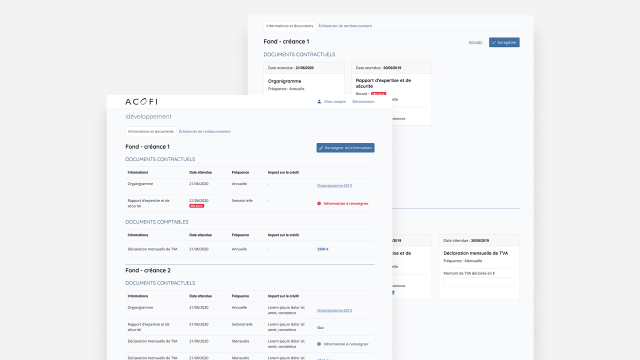The height and width of the screenshot is (360, 640).
Task: Click the Enregistrer button in the back window
Action: tap(504, 42)
